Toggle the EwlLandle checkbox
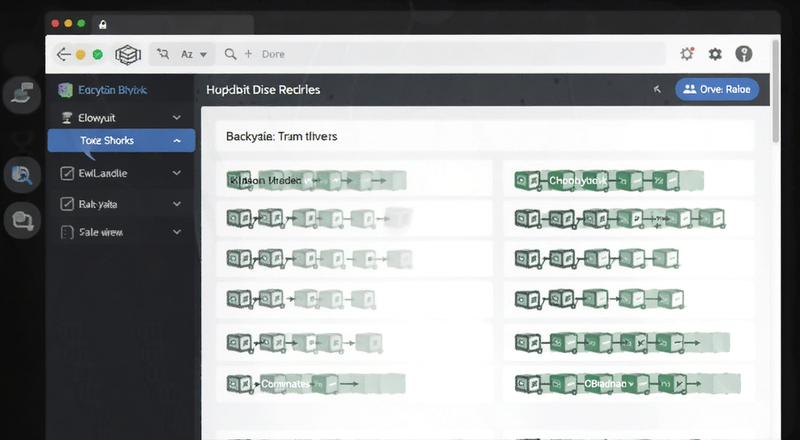 click(67, 174)
